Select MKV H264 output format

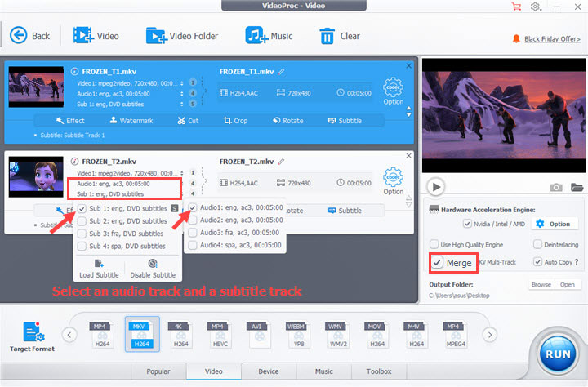pos(142,334)
